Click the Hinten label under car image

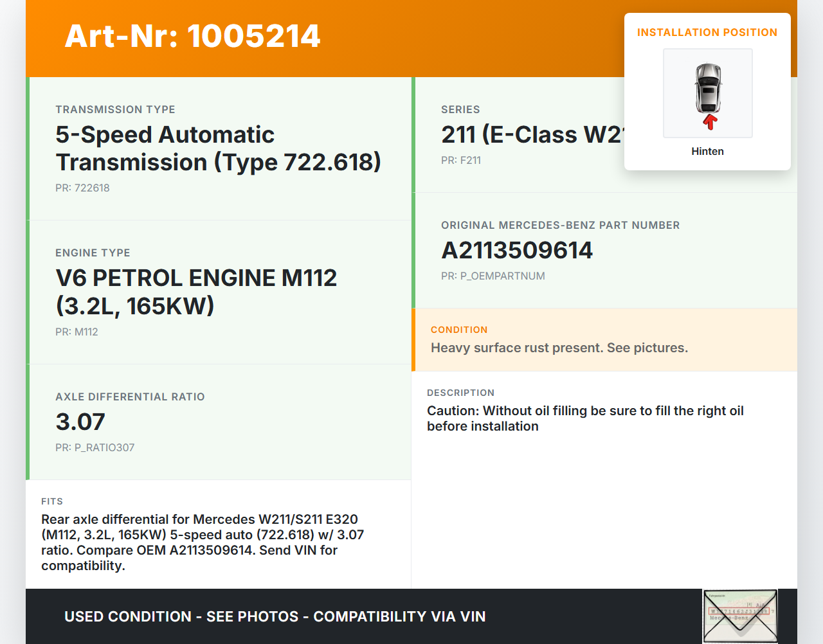pos(707,151)
